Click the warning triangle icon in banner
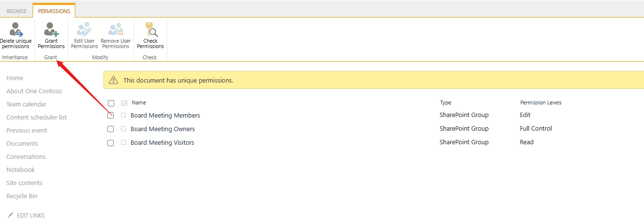 (x=113, y=80)
